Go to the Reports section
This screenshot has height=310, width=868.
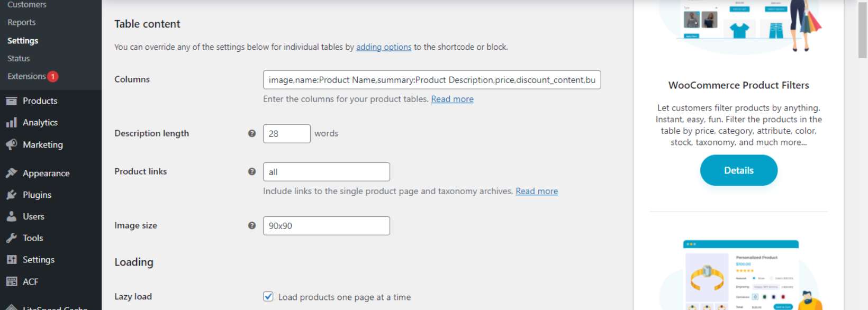click(x=21, y=22)
